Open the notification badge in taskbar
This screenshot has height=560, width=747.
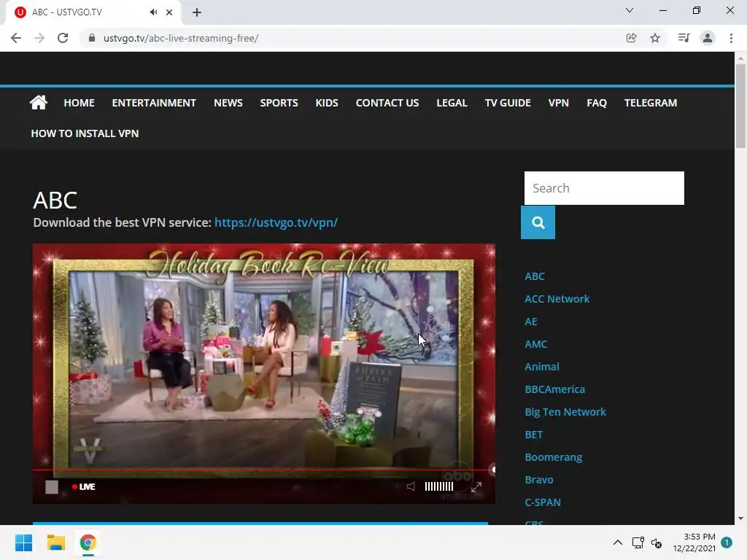(x=727, y=542)
